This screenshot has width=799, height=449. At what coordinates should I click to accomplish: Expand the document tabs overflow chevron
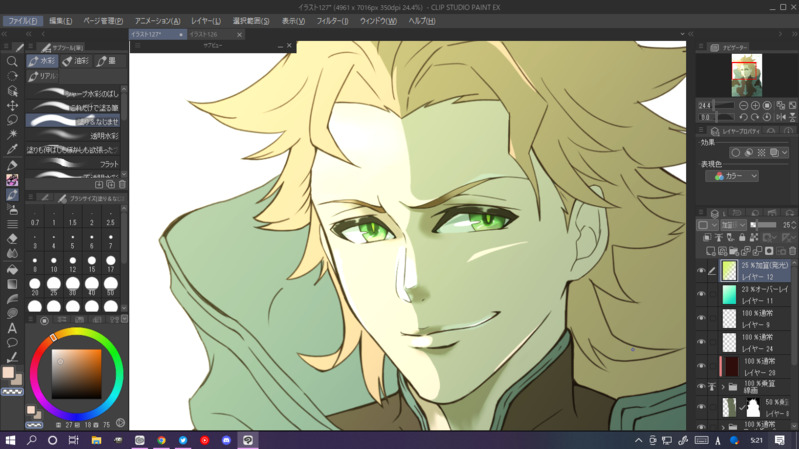pyautogui.click(x=682, y=34)
